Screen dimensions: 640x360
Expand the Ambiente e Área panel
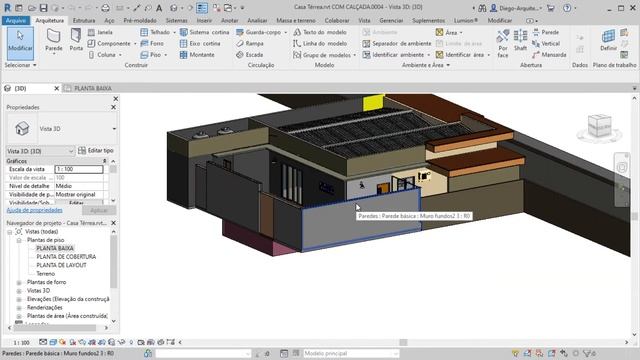tap(426, 65)
